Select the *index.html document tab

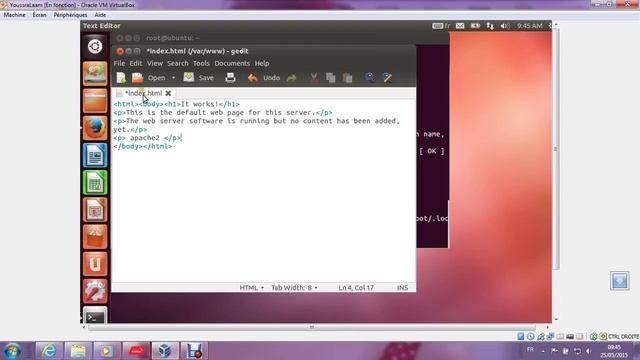tap(143, 93)
